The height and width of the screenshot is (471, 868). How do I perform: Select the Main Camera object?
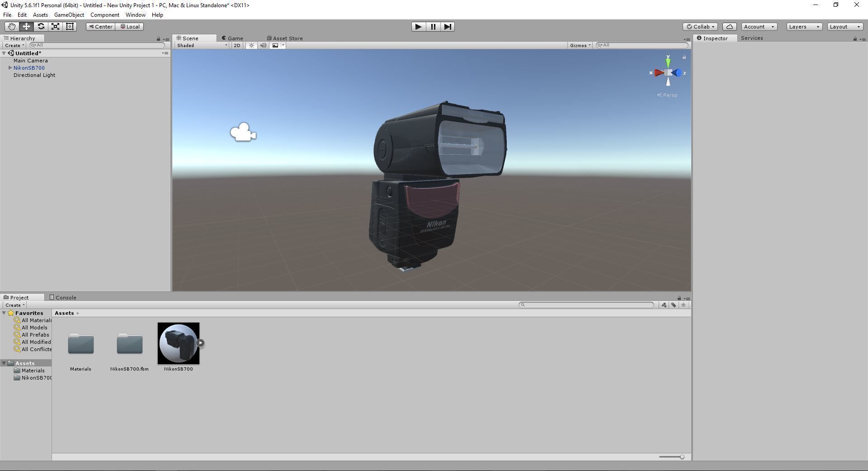pyautogui.click(x=31, y=61)
